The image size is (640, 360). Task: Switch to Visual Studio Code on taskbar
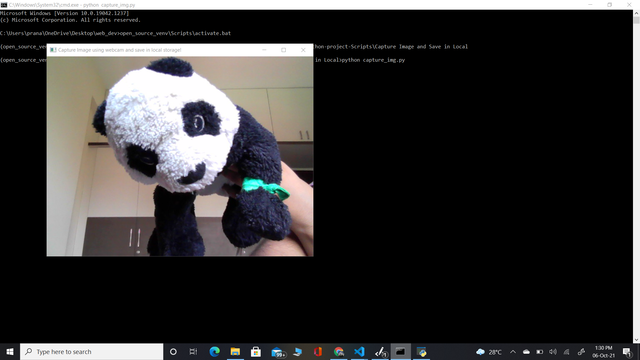coord(359,351)
